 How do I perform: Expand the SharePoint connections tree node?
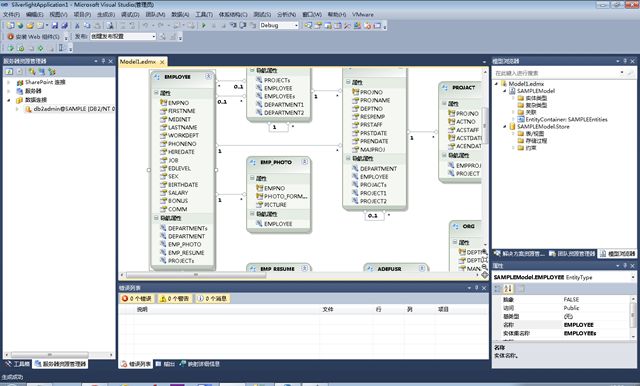tap(9, 82)
